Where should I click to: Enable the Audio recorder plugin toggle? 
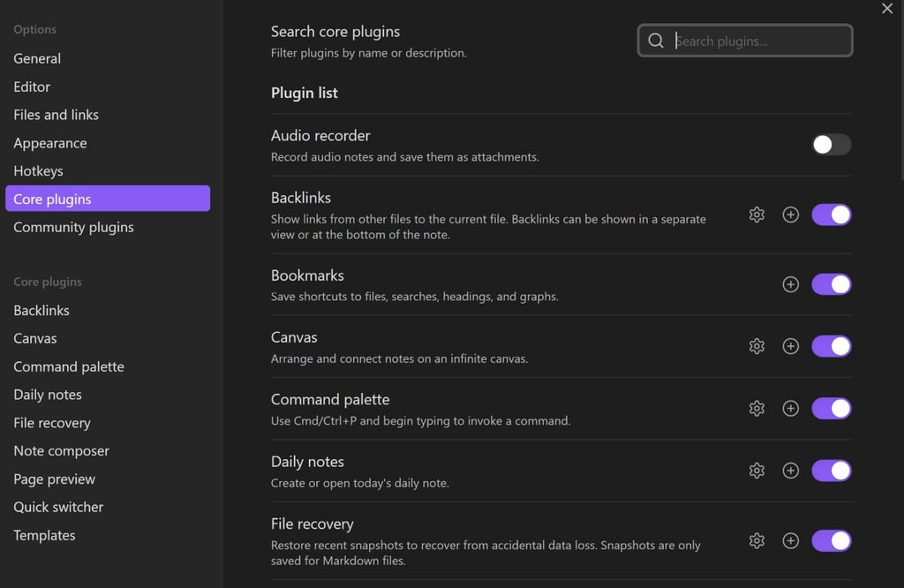point(832,145)
